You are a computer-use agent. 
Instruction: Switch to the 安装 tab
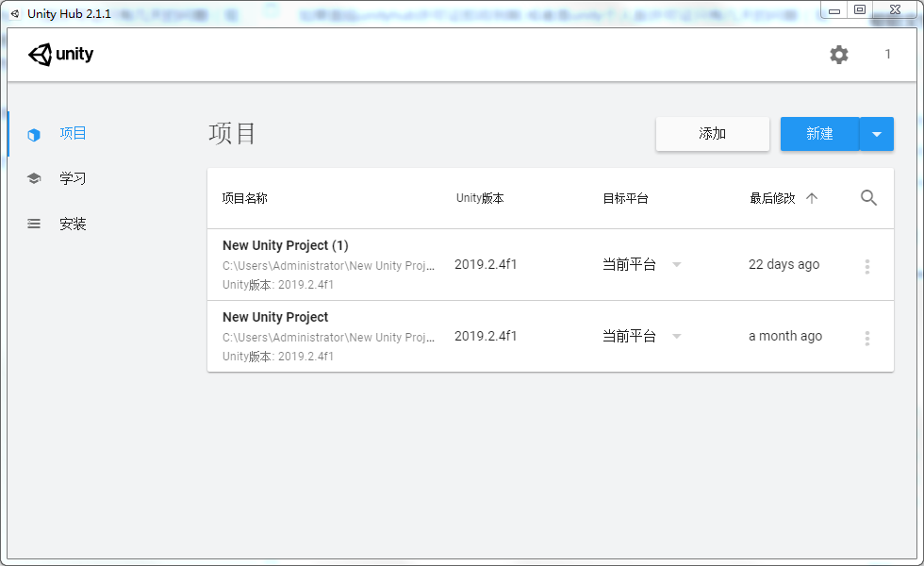pyautogui.click(x=73, y=224)
